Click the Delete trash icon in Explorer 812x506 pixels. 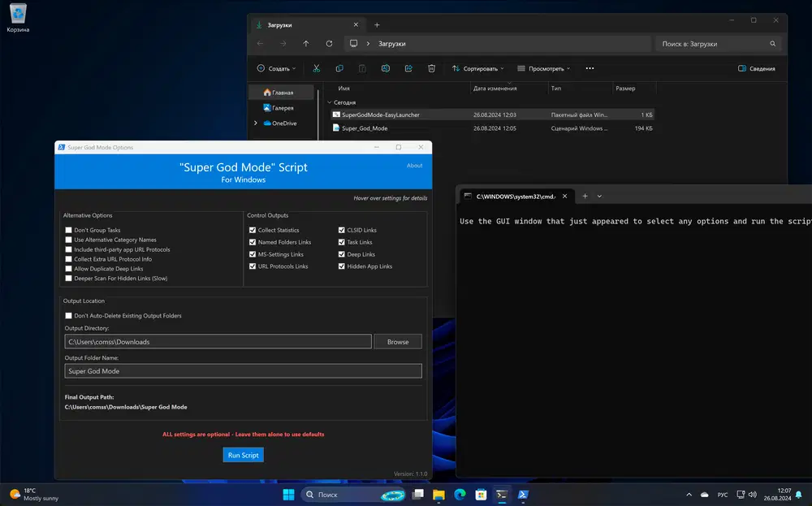pyautogui.click(x=432, y=69)
